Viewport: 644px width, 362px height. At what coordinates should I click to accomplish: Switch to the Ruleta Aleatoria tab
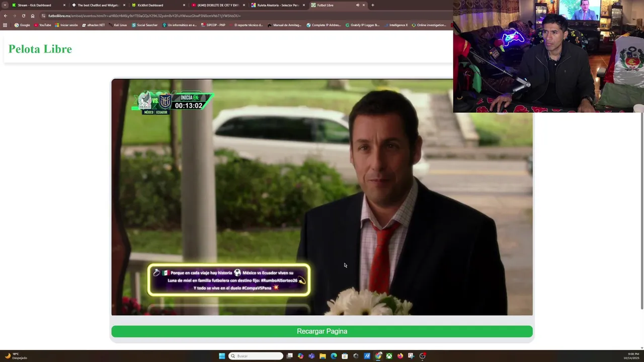(x=278, y=5)
